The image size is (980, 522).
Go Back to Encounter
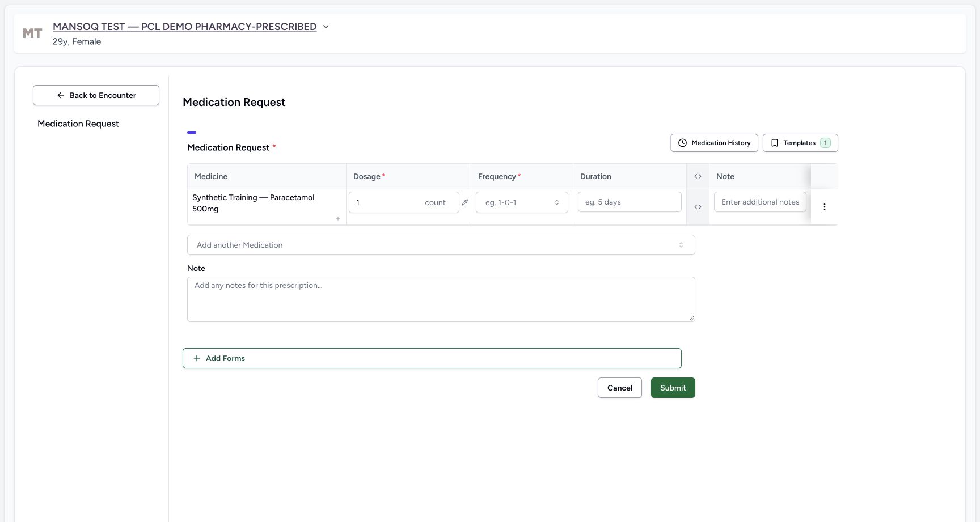[x=96, y=95]
